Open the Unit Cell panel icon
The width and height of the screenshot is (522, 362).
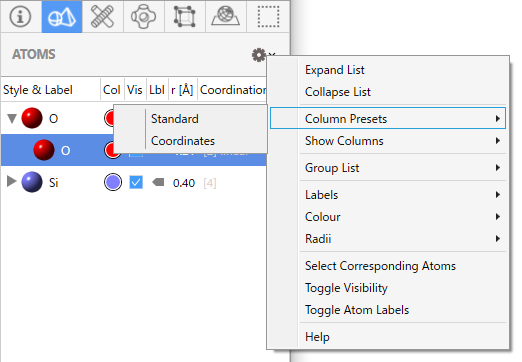[x=185, y=16]
